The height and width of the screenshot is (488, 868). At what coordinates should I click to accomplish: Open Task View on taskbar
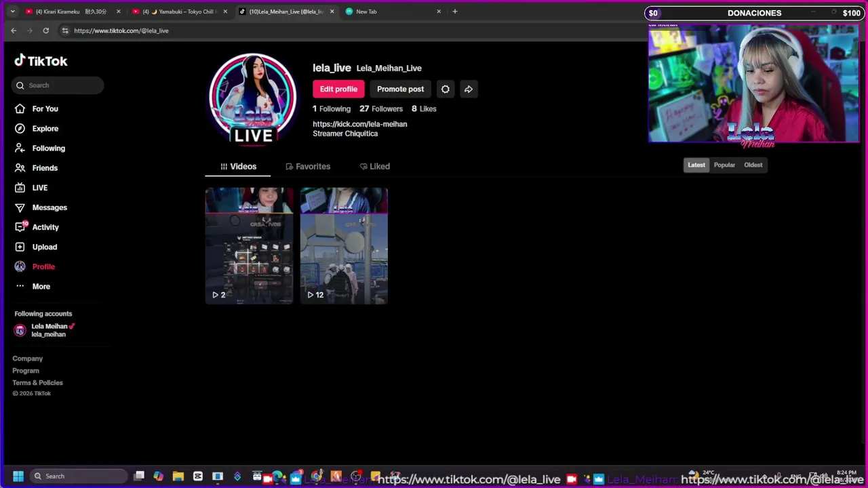139,476
